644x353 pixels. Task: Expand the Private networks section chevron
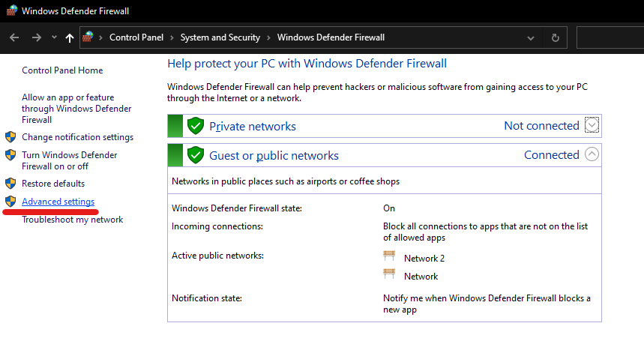592,125
